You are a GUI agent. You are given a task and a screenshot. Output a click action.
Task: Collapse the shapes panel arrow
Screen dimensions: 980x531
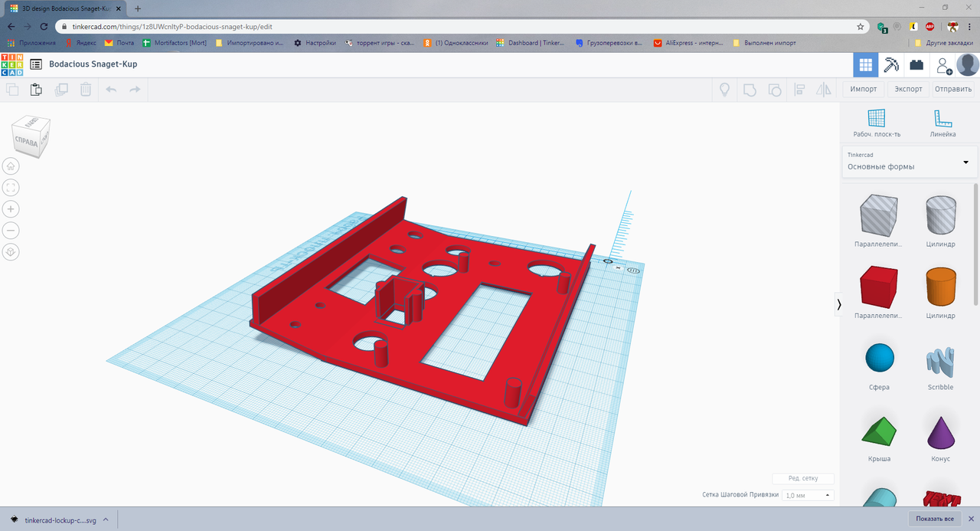coord(838,304)
